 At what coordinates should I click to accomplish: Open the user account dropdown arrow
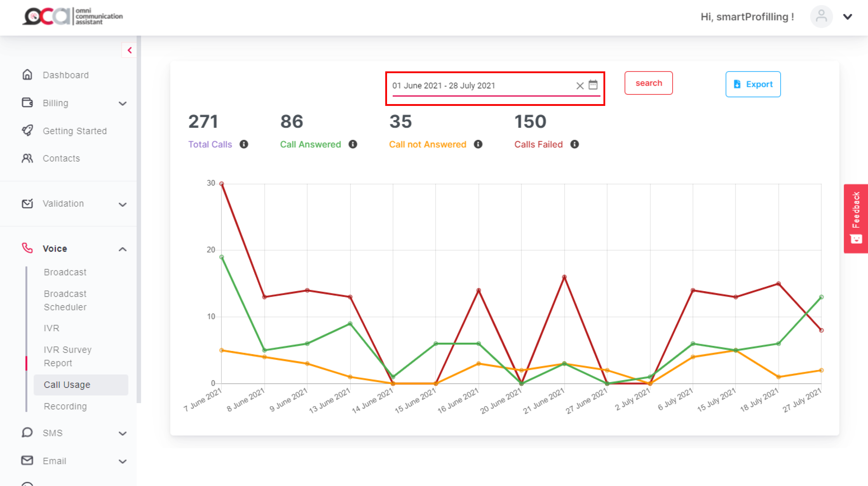[x=847, y=17]
